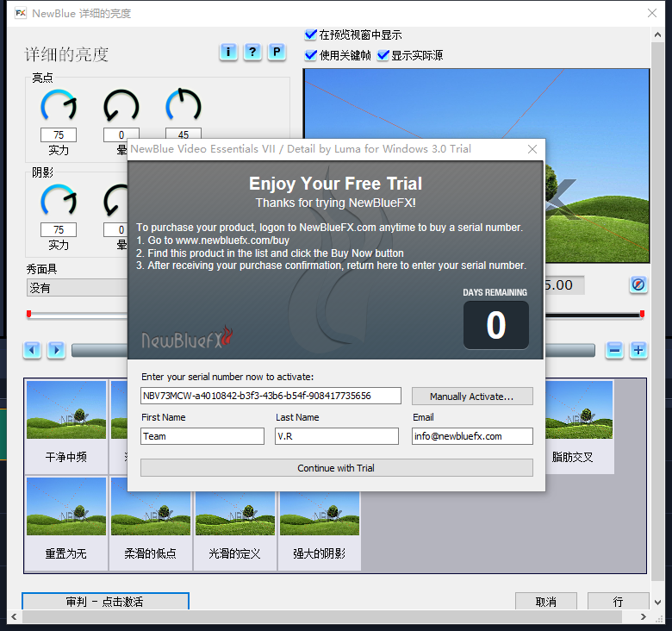
Task: Click the 亮点 实力 dial knob
Action: 59,106
